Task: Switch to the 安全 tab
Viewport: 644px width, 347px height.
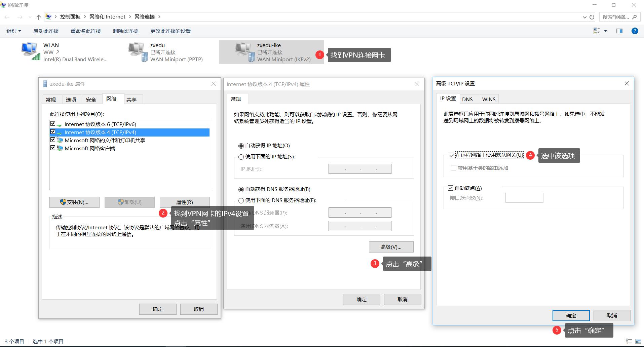Action: (91, 100)
